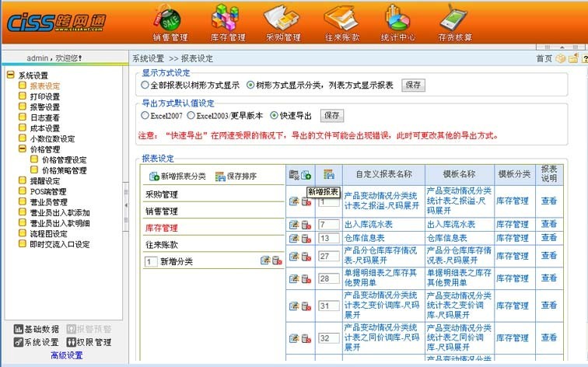588x367 pixels.
Task: Click the sort number field showing 13
Action: pyautogui.click(x=328, y=238)
